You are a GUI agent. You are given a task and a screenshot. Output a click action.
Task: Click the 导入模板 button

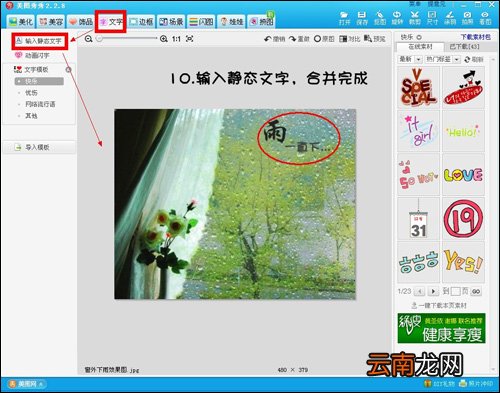(x=39, y=147)
